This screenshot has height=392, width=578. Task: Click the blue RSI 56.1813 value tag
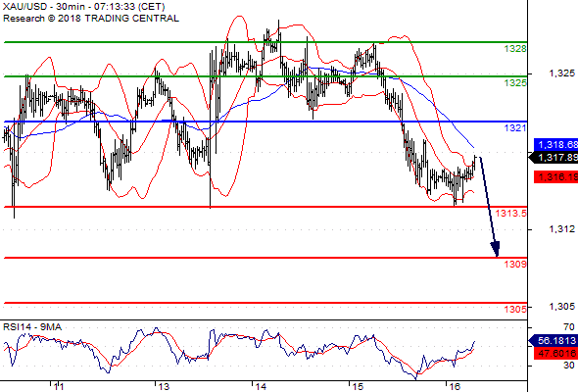[554, 340]
